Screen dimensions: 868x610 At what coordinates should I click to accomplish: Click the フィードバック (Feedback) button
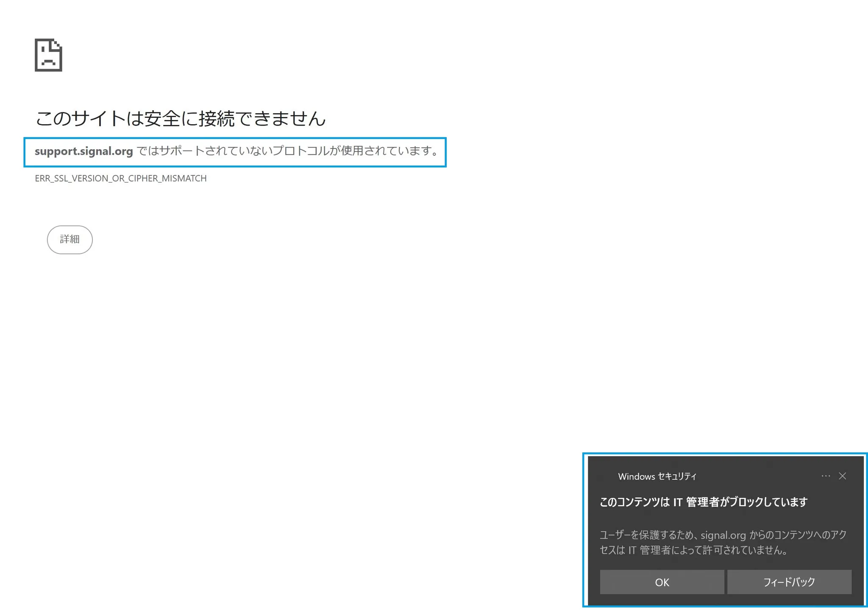click(x=789, y=582)
